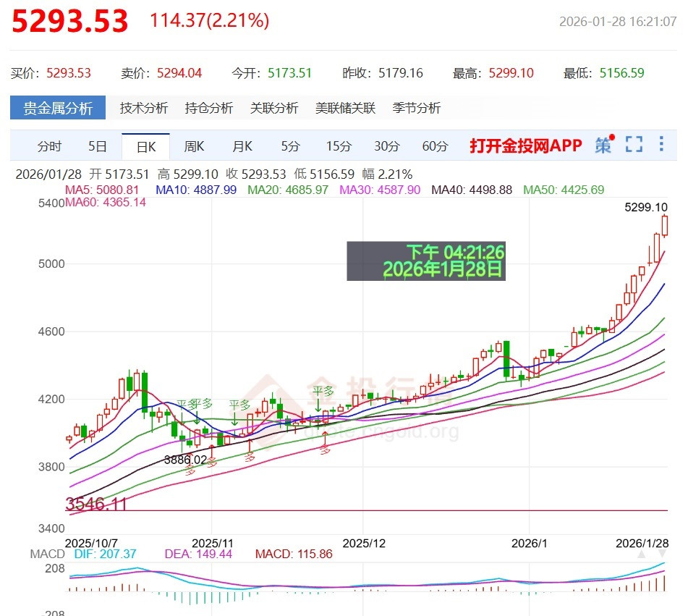Open the three-dot more options menu
Image resolution: width=688 pixels, height=616 pixels.
[x=661, y=144]
